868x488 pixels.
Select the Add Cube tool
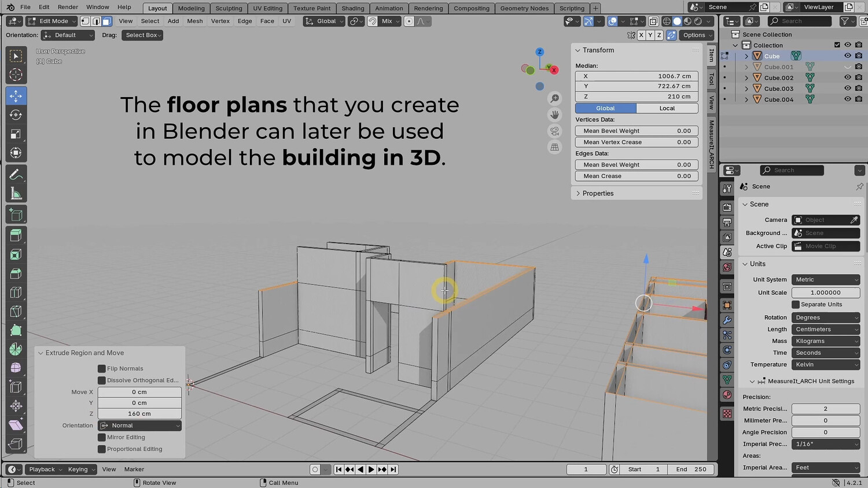[16, 215]
